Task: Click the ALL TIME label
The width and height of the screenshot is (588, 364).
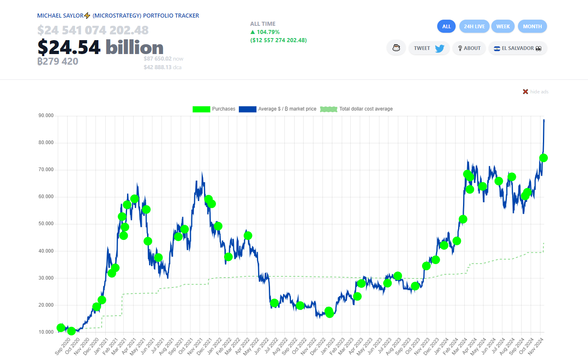Action: (263, 24)
